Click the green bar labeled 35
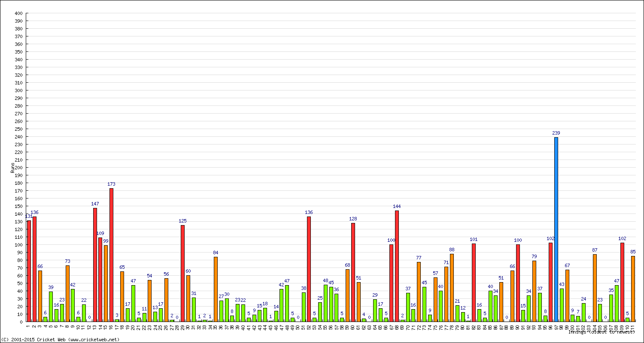The image size is (644, 343). [x=611, y=308]
